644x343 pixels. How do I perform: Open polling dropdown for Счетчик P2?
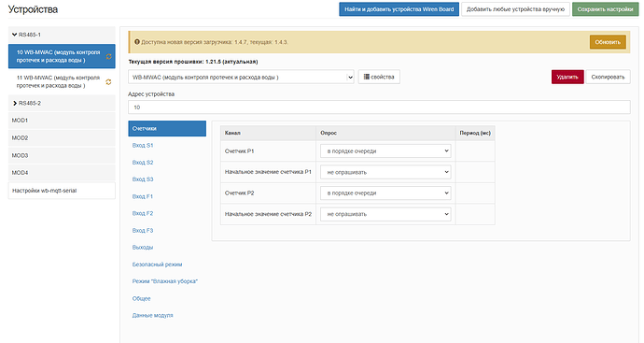click(x=385, y=193)
